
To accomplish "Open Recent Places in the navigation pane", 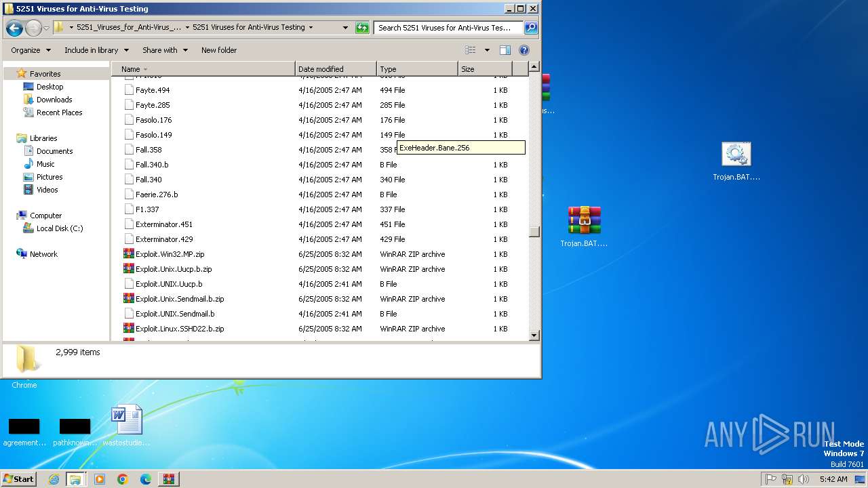I will pos(59,113).
